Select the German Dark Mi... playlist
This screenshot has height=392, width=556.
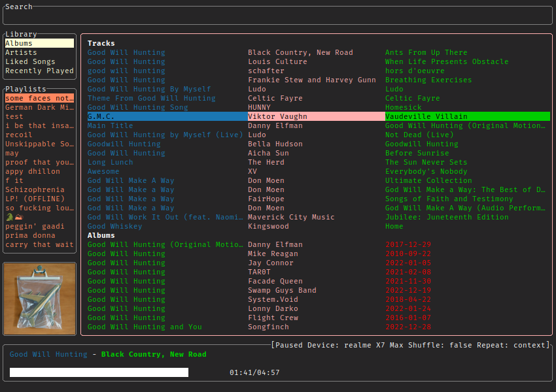(x=39, y=107)
